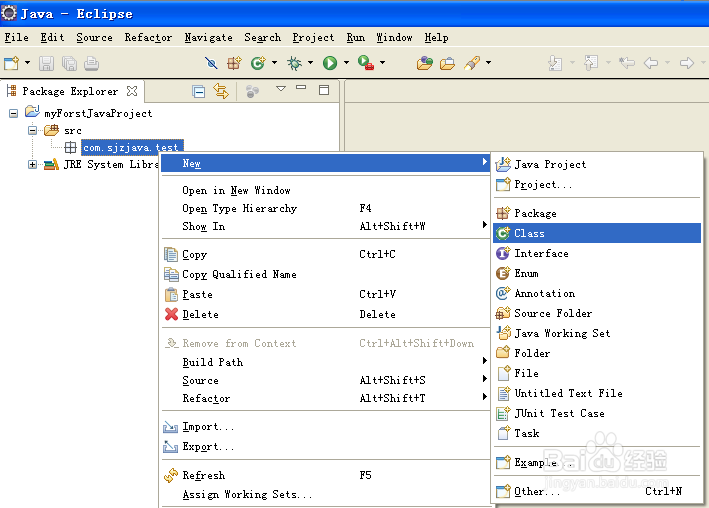Click the Back navigation arrow
The height and width of the screenshot is (508, 709).
[651, 63]
